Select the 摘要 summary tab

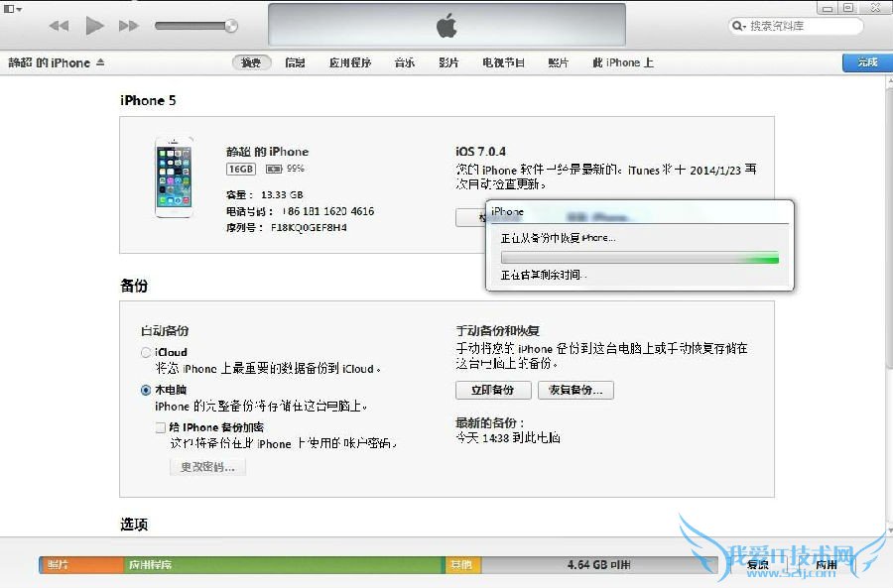[251, 62]
